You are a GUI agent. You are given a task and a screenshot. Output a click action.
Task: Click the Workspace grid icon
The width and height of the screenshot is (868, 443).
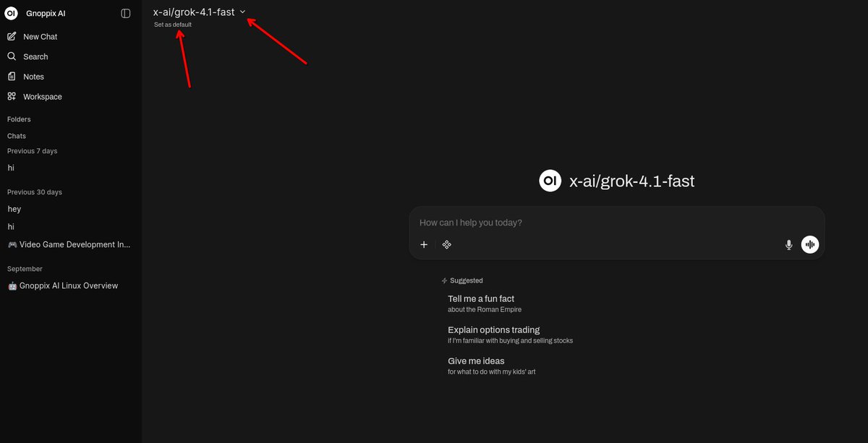(12, 96)
